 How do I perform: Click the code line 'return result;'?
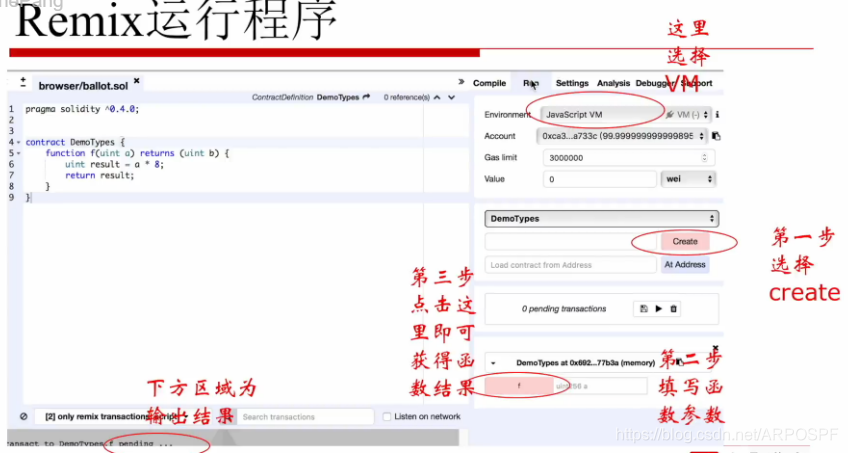tap(100, 175)
